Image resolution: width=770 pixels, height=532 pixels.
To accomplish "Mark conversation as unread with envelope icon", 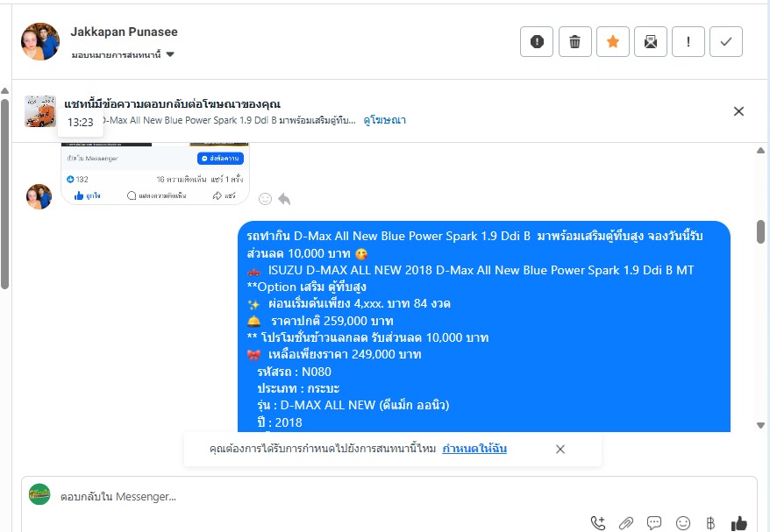I will [x=651, y=42].
